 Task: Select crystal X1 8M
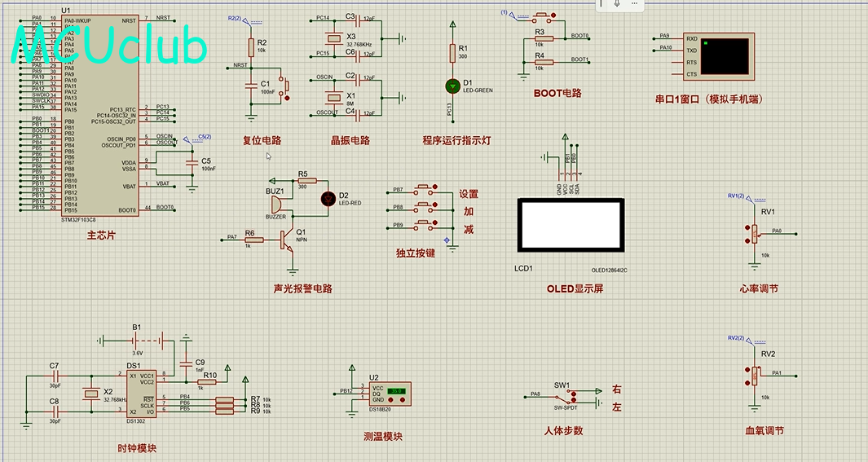point(333,98)
